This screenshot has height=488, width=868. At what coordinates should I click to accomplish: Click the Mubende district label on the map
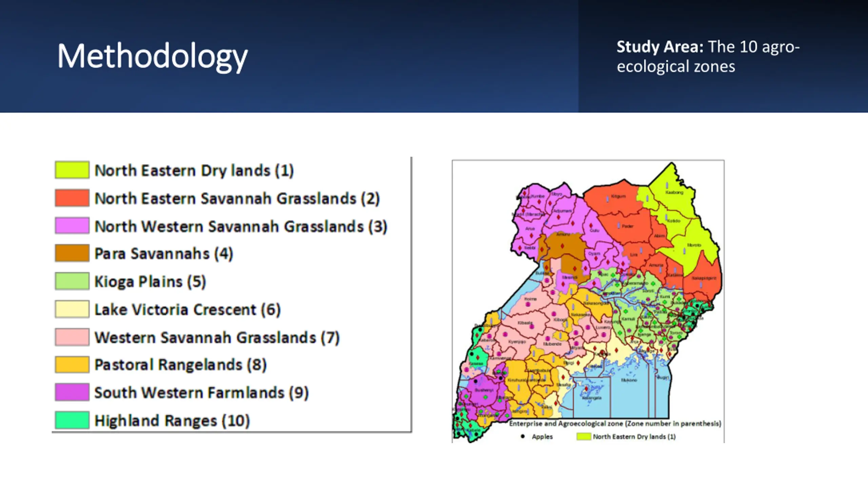click(552, 344)
